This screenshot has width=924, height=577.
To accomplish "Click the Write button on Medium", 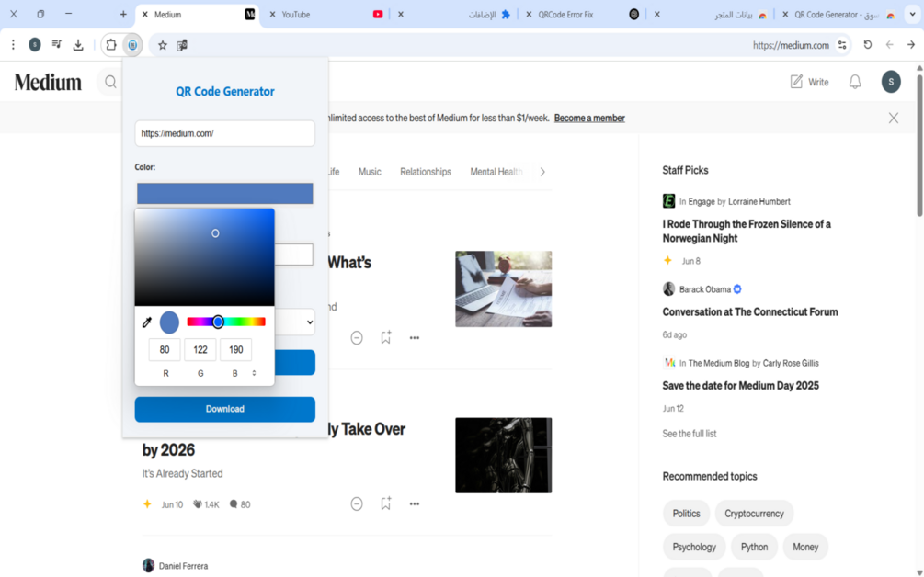I will click(x=809, y=82).
